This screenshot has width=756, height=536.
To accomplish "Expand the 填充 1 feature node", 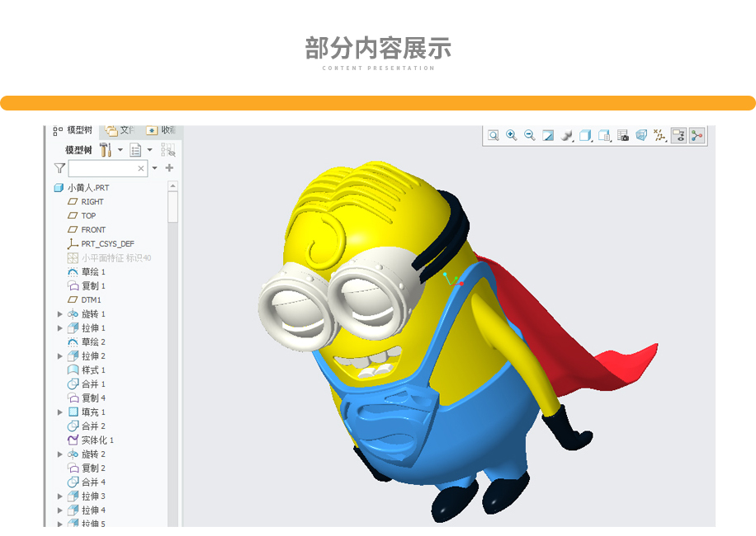I will click(x=59, y=412).
